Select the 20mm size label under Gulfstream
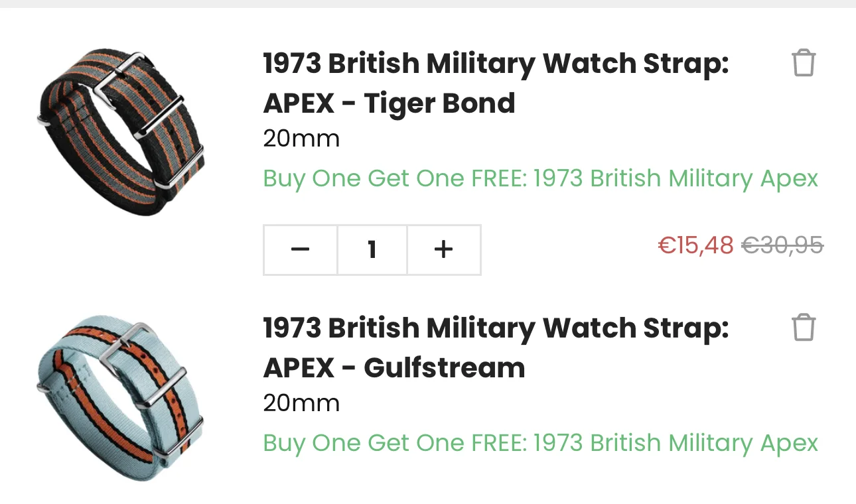The height and width of the screenshot is (504, 856). tap(301, 403)
